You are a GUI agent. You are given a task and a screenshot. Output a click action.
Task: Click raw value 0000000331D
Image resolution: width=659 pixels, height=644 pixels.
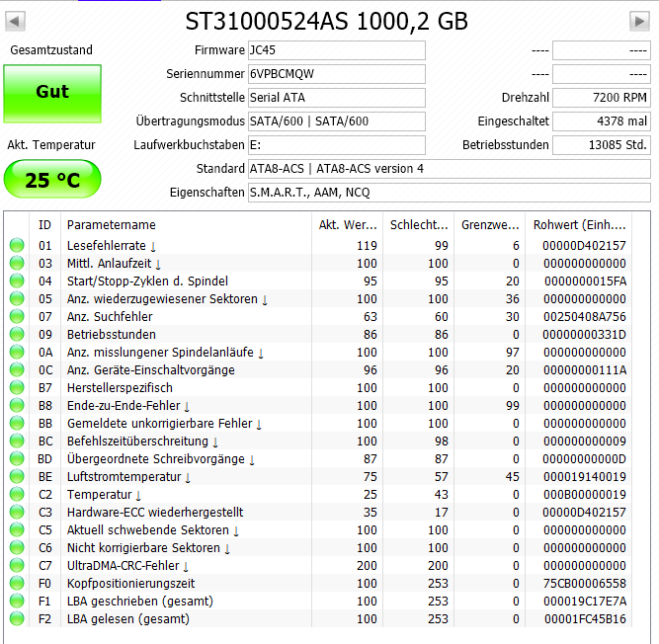click(x=584, y=335)
